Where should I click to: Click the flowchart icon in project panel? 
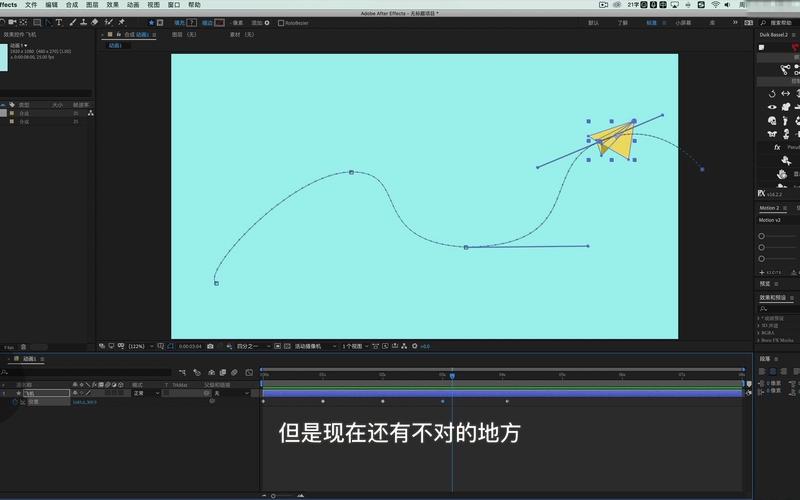[x=90, y=113]
